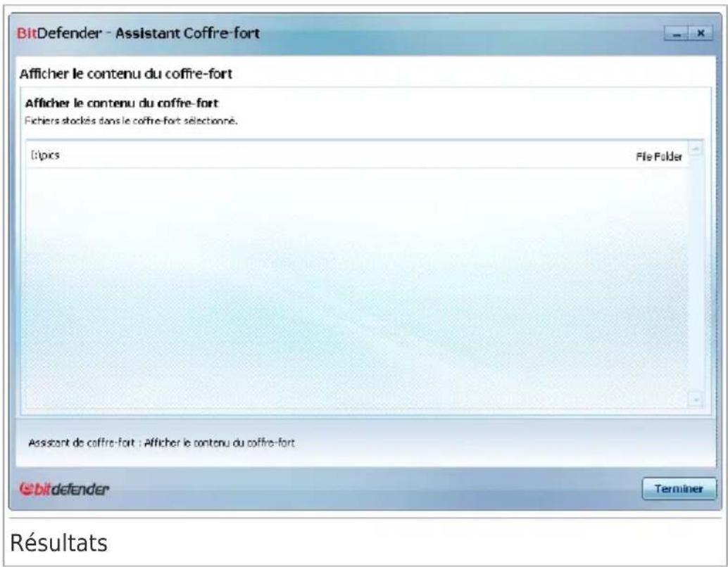728x567 pixels.
Task: Click the File Folder type label
Action: 658,157
